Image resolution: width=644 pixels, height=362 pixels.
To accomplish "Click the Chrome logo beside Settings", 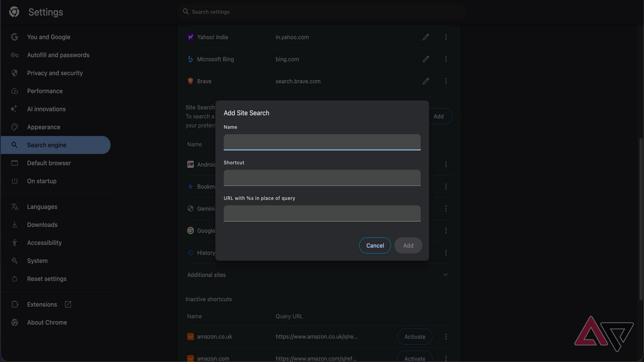I will [x=14, y=12].
